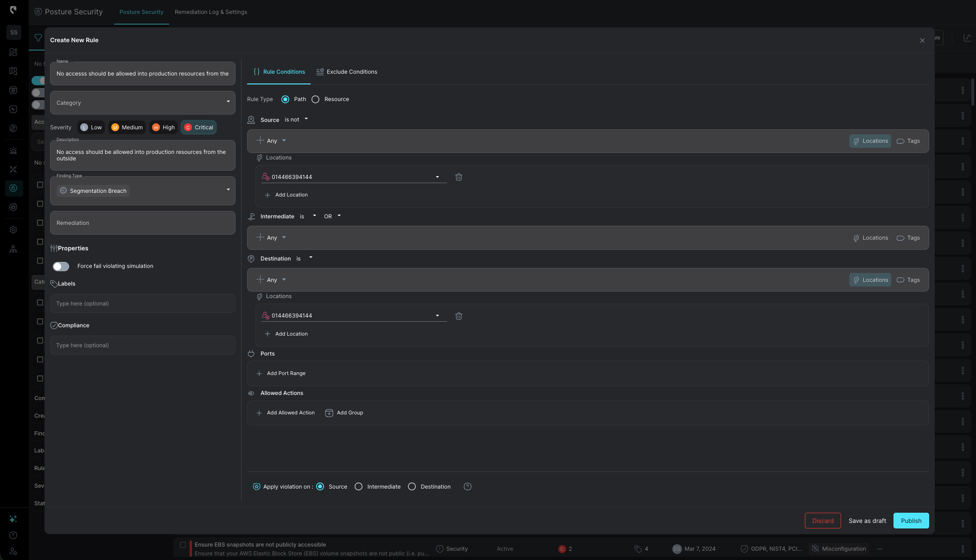Click the plus icon for Add Port Range
The width and height of the screenshot is (976, 560).
click(259, 374)
